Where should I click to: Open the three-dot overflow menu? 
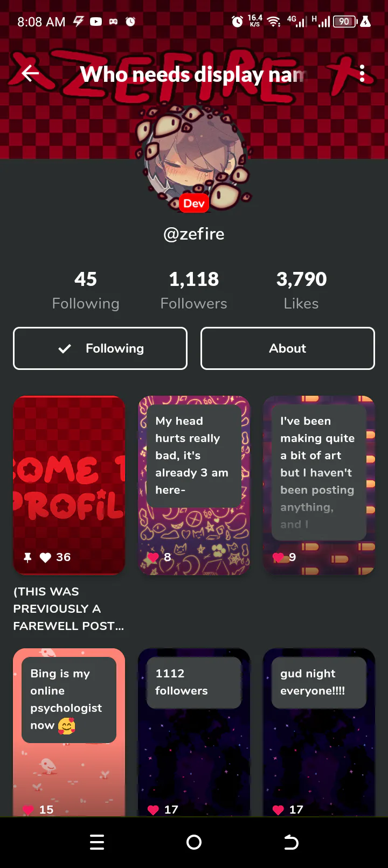tap(362, 73)
